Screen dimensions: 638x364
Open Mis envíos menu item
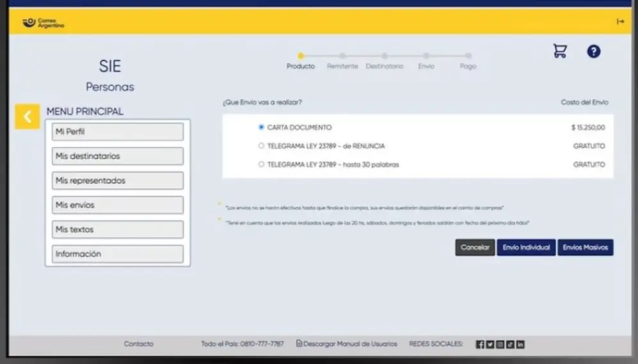pos(118,205)
